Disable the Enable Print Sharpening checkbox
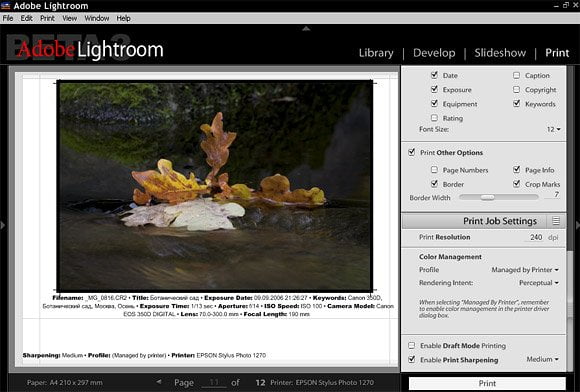This screenshot has width=580, height=392. 411,359
